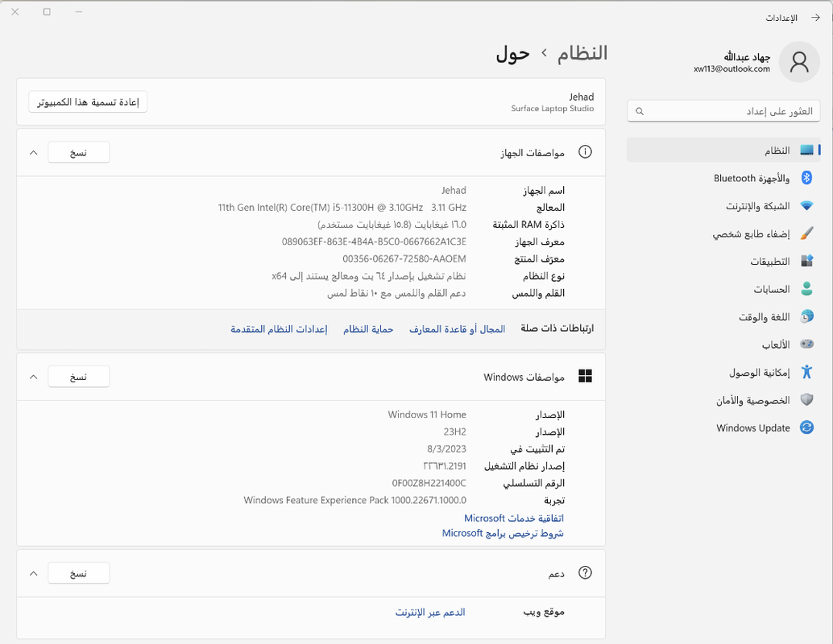The height and width of the screenshot is (644, 833).
Task: Click the System monitor icon in sidebar
Action: (806, 151)
